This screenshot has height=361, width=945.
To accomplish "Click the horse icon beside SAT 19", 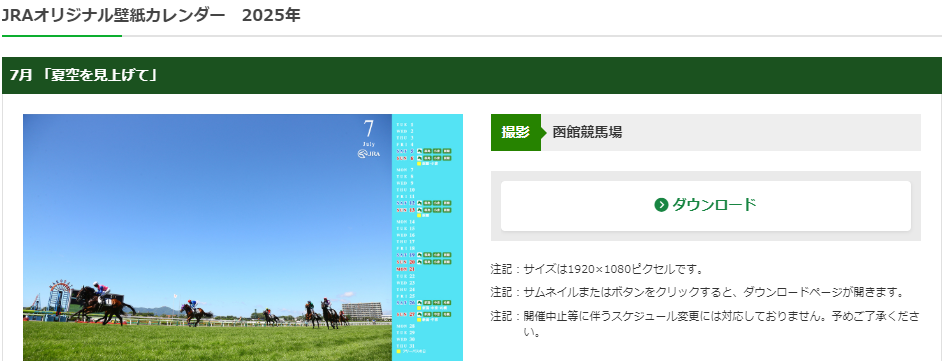I will (419, 255).
